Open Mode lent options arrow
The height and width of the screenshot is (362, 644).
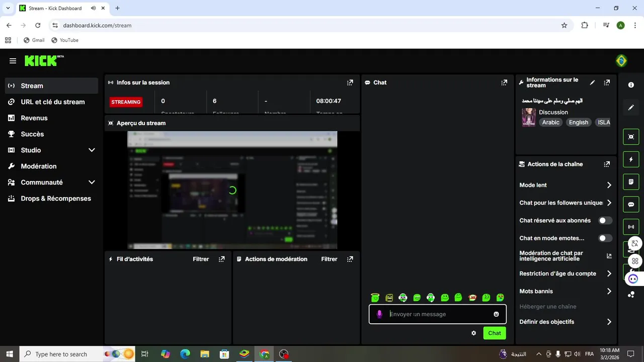[x=609, y=185]
